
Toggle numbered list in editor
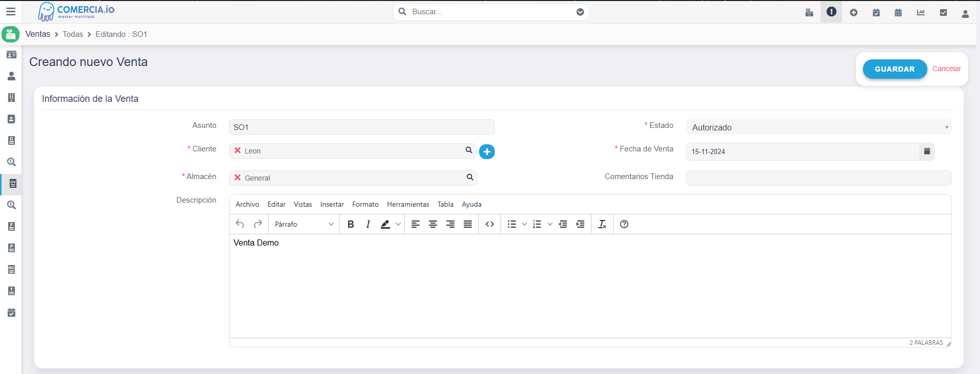[537, 224]
